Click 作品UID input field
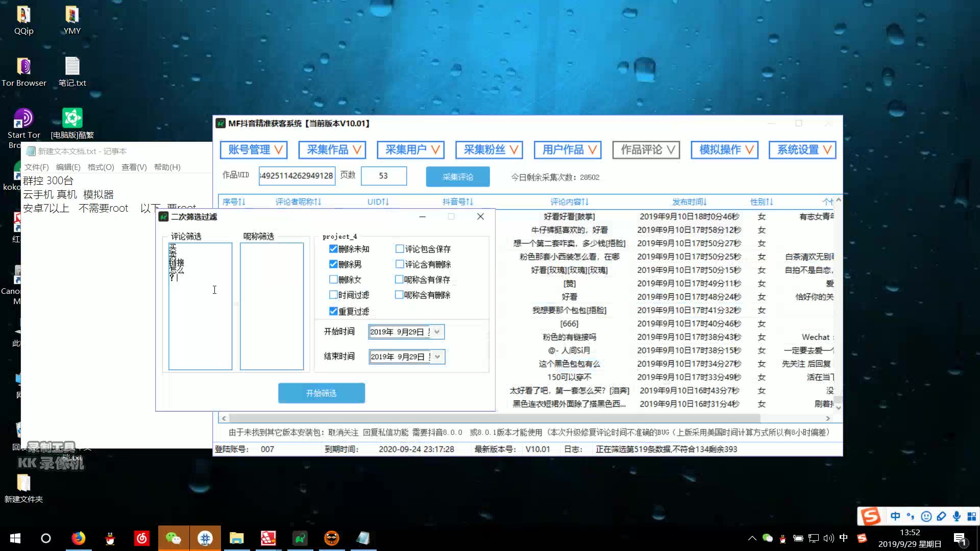 click(x=296, y=176)
